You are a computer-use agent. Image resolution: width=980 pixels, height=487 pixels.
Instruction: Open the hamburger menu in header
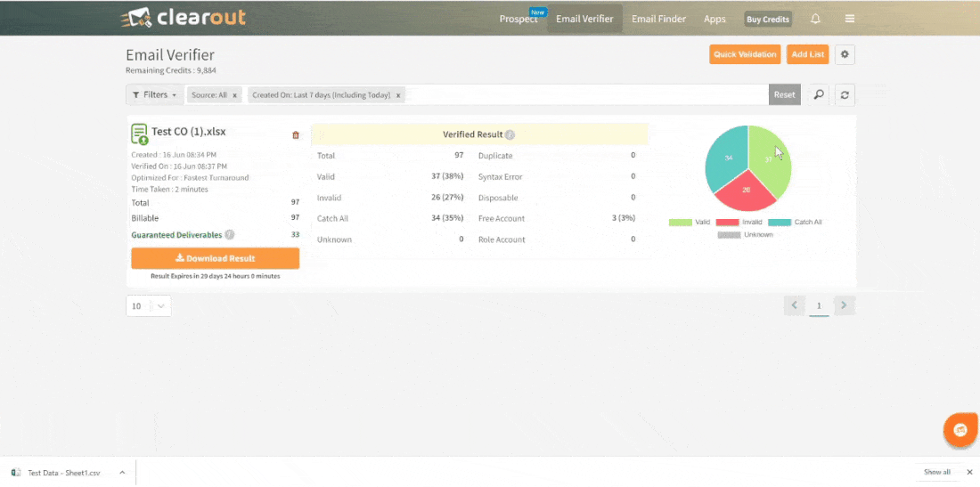tap(850, 19)
